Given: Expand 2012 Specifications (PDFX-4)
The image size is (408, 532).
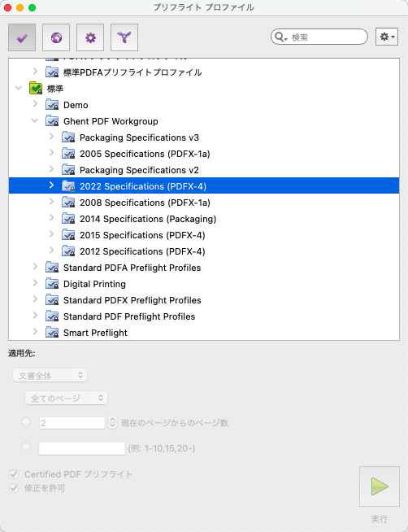Looking at the screenshot, I should pos(51,251).
